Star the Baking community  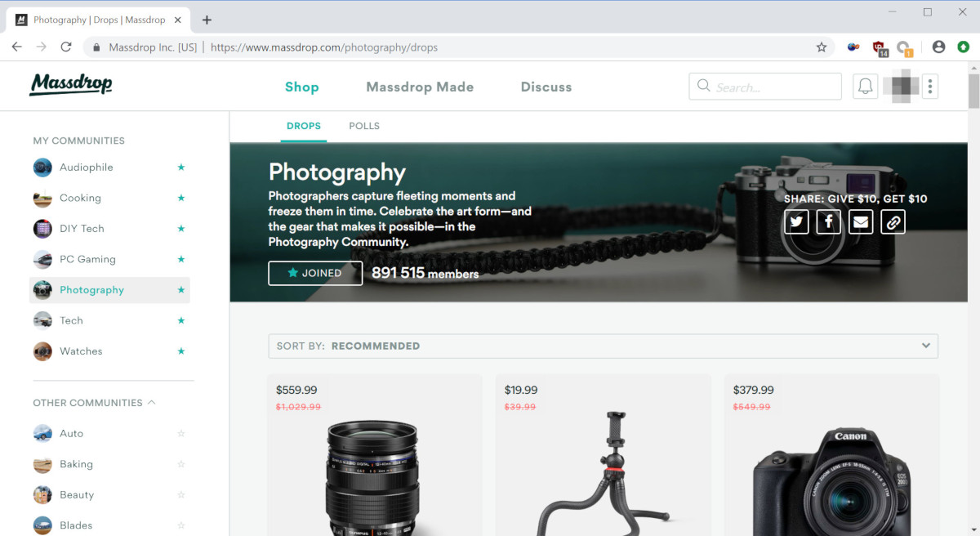point(181,464)
